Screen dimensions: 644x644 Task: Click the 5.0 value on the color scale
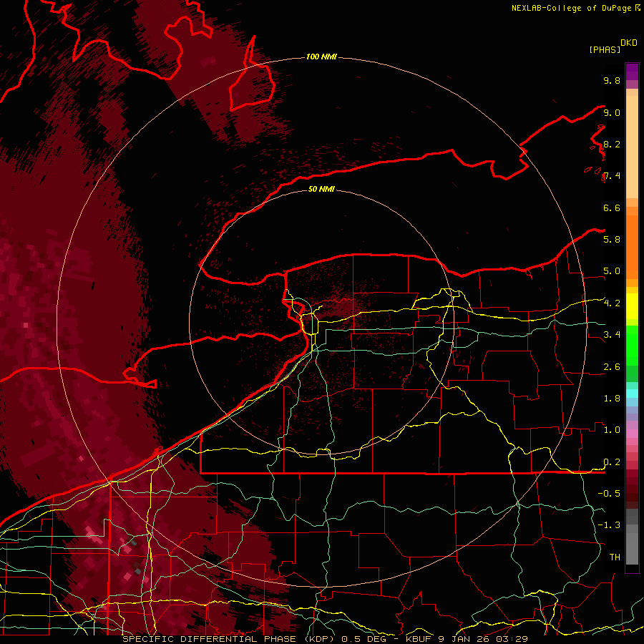(612, 271)
